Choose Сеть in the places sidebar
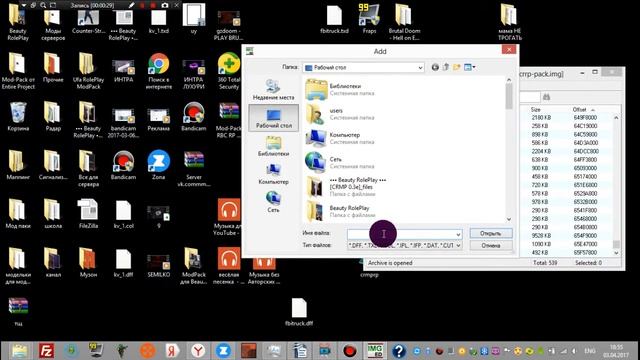This screenshot has width=640, height=360. coord(273,202)
